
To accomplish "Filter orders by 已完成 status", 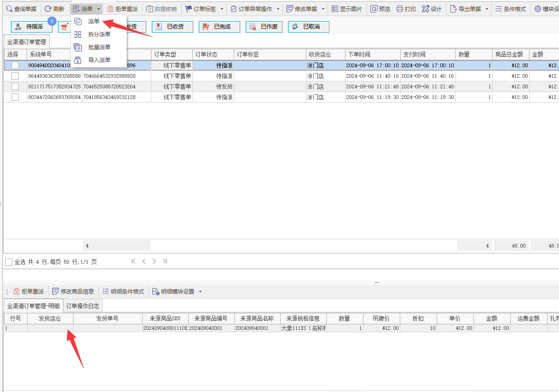I will point(219,27).
